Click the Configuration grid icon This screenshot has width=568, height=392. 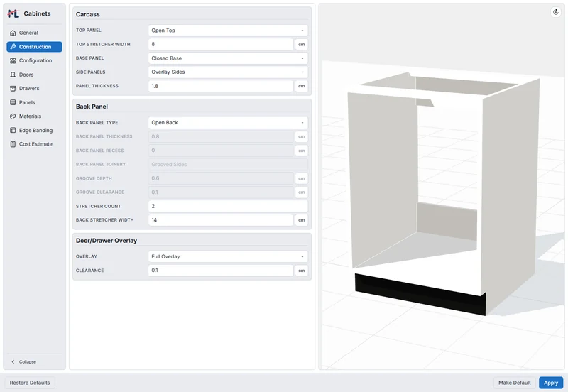(13, 61)
